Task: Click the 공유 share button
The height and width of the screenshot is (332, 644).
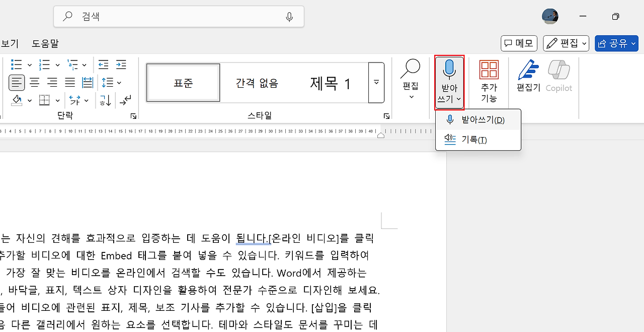Action: pos(616,44)
